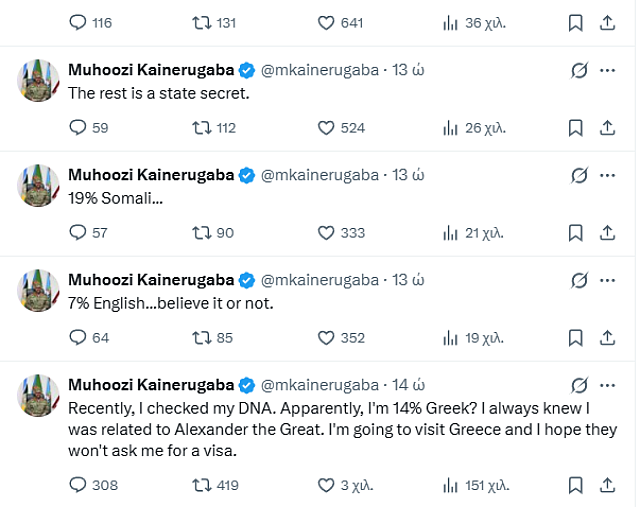Like the Greek DNA tweet with 3 χιλ. likes
This screenshot has height=507, width=640.
point(326,485)
